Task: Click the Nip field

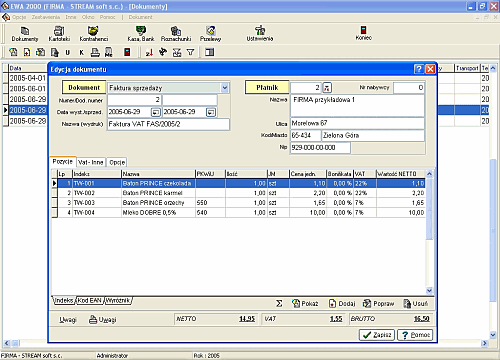Action: point(320,147)
